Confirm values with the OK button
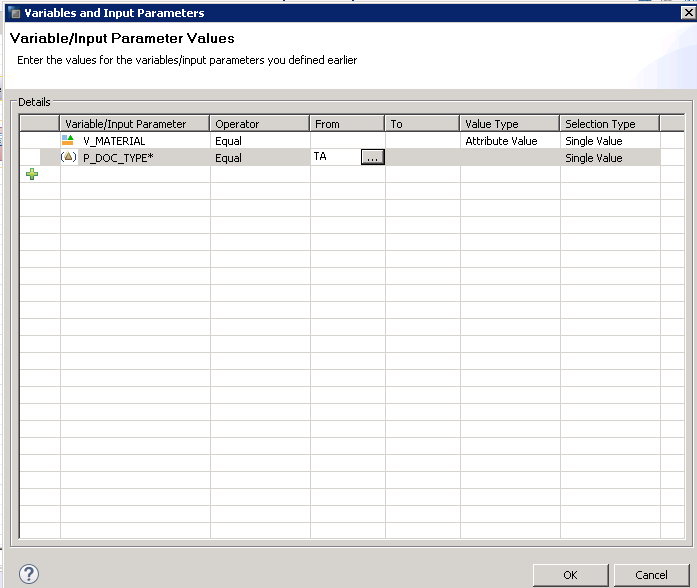Image resolution: width=697 pixels, height=588 pixels. pos(570,575)
